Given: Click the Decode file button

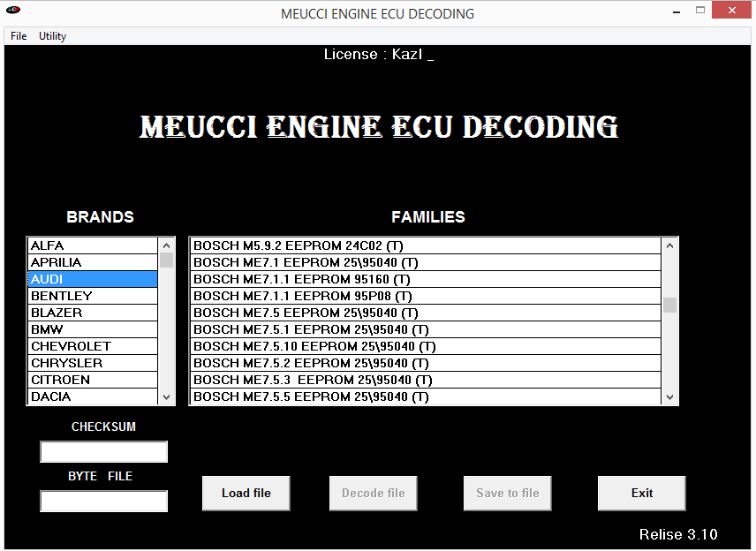Looking at the screenshot, I should (374, 493).
